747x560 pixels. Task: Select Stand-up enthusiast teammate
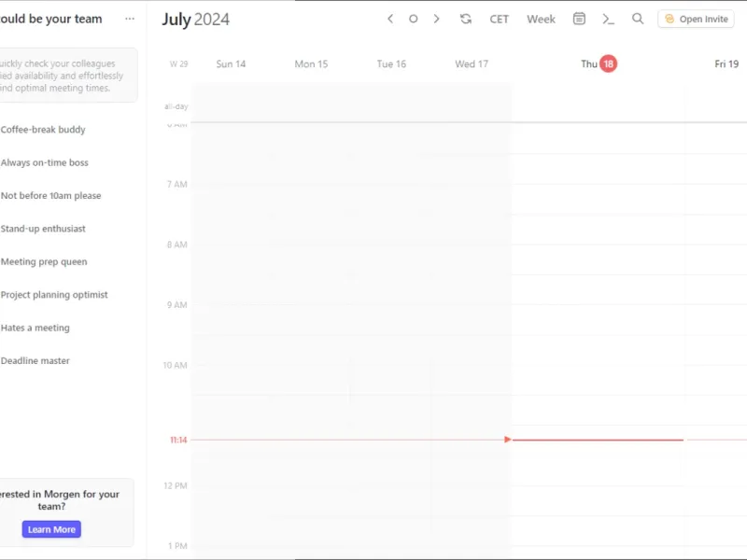43,229
